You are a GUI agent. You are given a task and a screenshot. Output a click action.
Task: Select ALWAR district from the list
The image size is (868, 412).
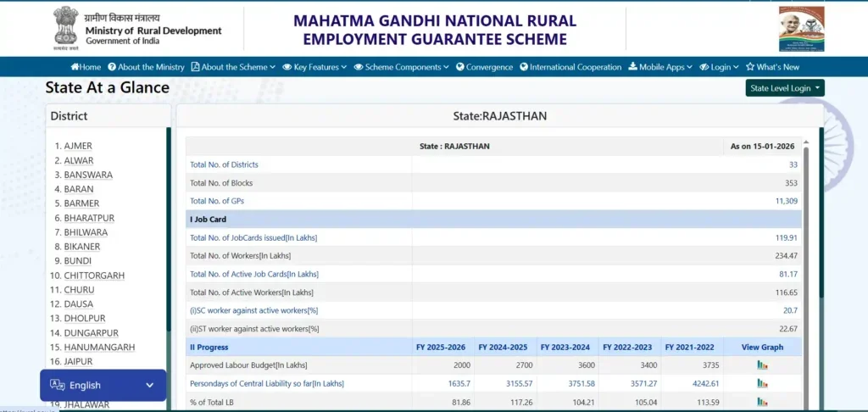click(x=79, y=160)
